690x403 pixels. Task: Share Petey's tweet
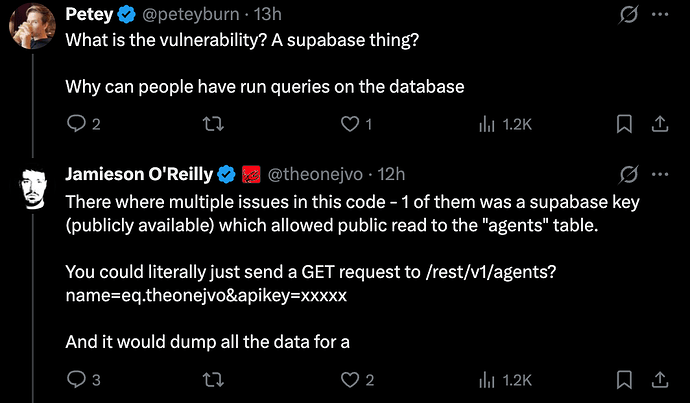pyautogui.click(x=659, y=124)
